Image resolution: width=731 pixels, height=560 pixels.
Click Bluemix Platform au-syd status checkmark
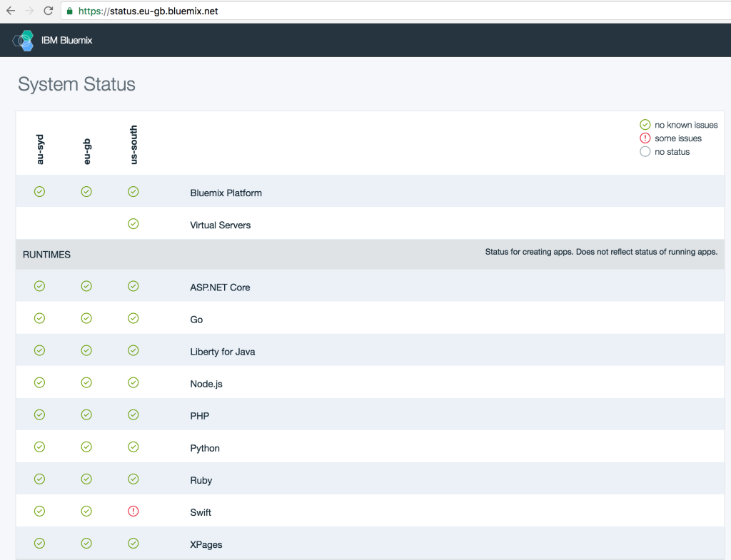point(40,191)
